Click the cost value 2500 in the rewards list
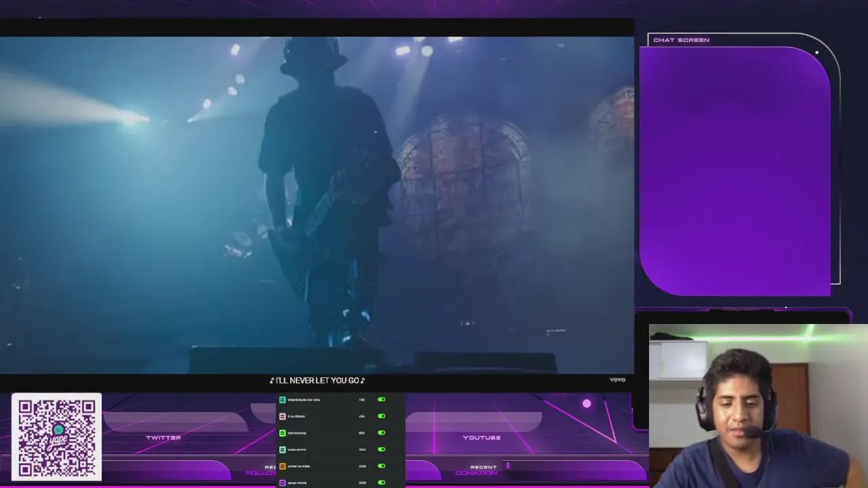The image size is (868, 488). tap(362, 466)
